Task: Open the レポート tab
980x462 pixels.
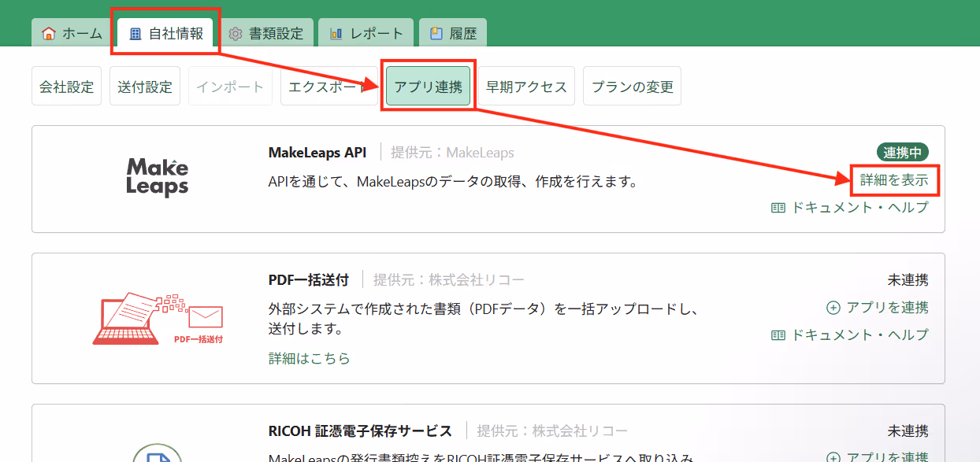Action: [x=366, y=33]
